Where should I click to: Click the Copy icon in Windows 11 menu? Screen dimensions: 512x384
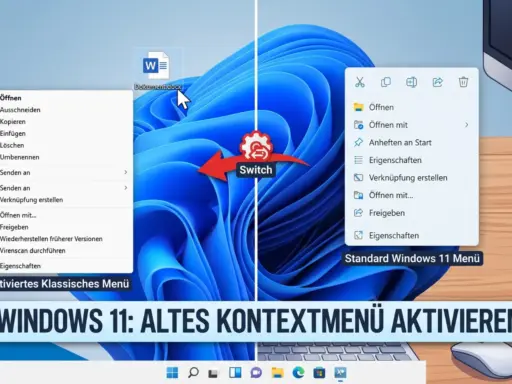[x=386, y=82]
